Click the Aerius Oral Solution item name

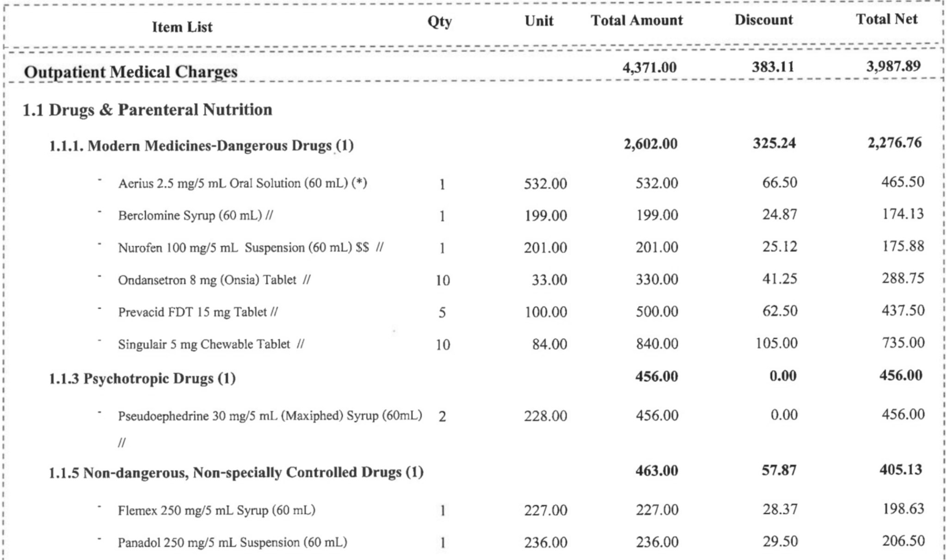242,183
